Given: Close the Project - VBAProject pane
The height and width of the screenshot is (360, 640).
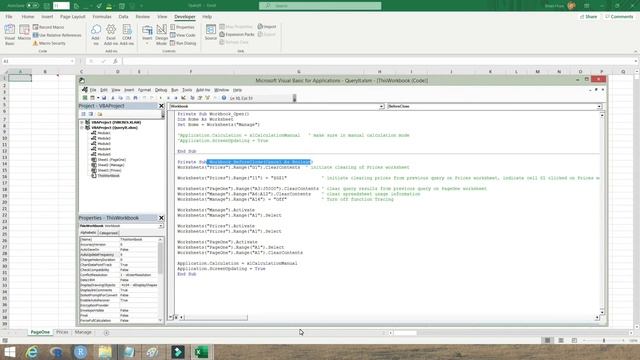Looking at the screenshot, I should click(x=161, y=106).
